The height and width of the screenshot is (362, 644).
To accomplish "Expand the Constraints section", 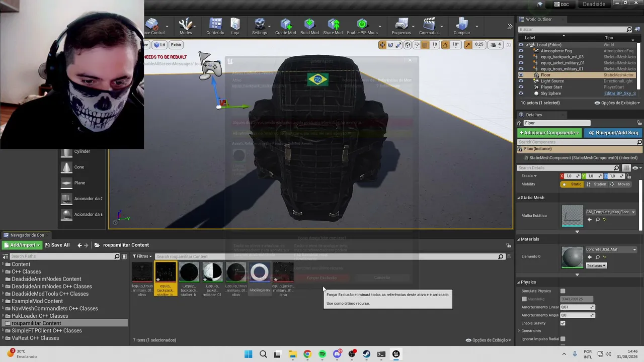I will coord(519,331).
